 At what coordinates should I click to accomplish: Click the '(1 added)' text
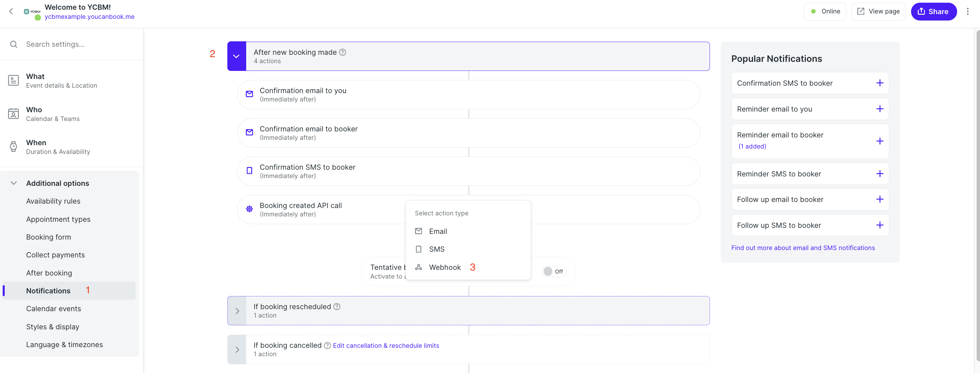[752, 147]
